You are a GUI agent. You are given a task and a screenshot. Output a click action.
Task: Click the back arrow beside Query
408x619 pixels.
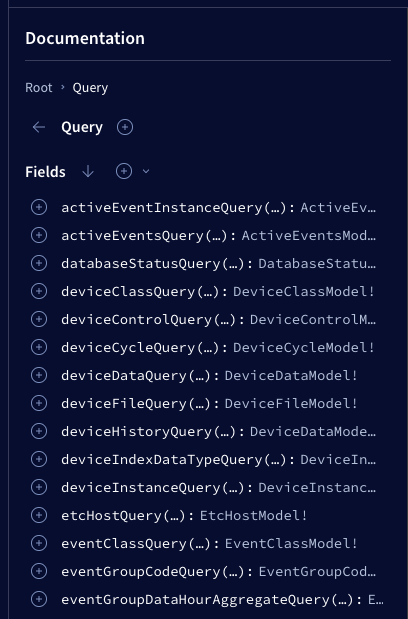[39, 127]
